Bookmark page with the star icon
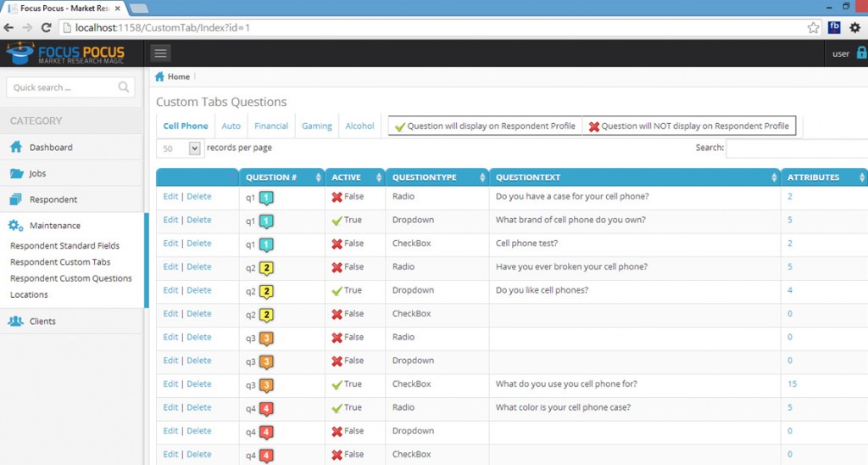Image resolution: width=868 pixels, height=465 pixels. (x=813, y=27)
